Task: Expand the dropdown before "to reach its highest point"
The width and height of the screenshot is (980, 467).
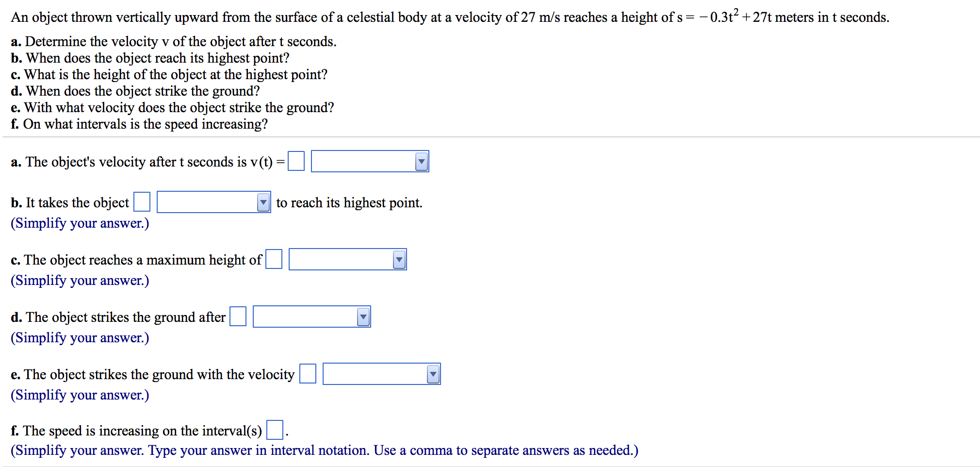Action: click(x=213, y=202)
